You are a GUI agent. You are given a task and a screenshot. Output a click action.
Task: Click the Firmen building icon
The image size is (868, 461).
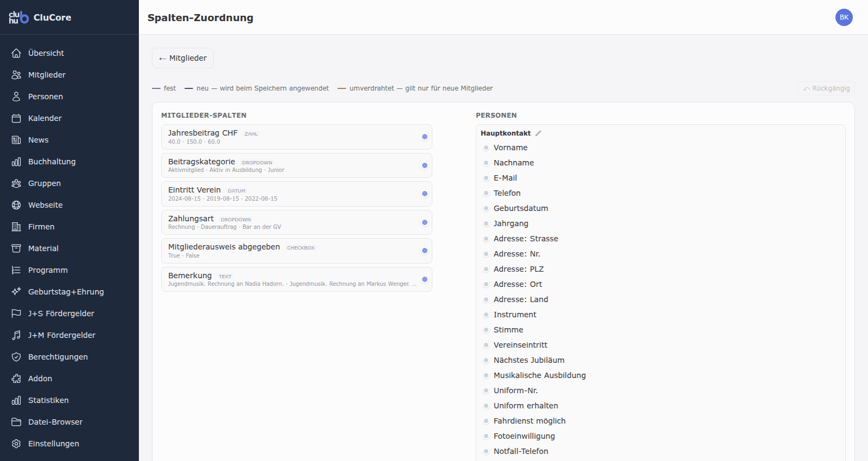pos(16,227)
